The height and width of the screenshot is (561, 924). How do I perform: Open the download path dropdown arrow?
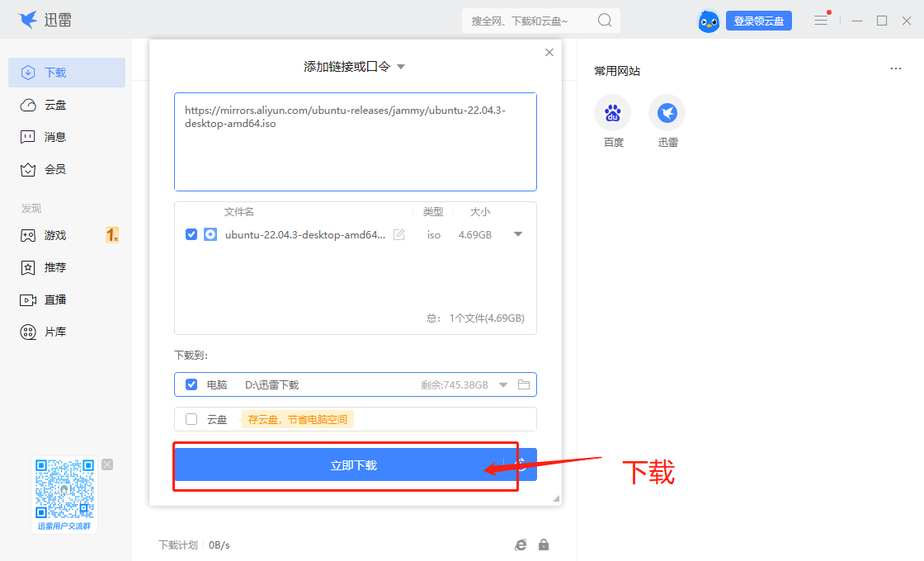pyautogui.click(x=503, y=384)
